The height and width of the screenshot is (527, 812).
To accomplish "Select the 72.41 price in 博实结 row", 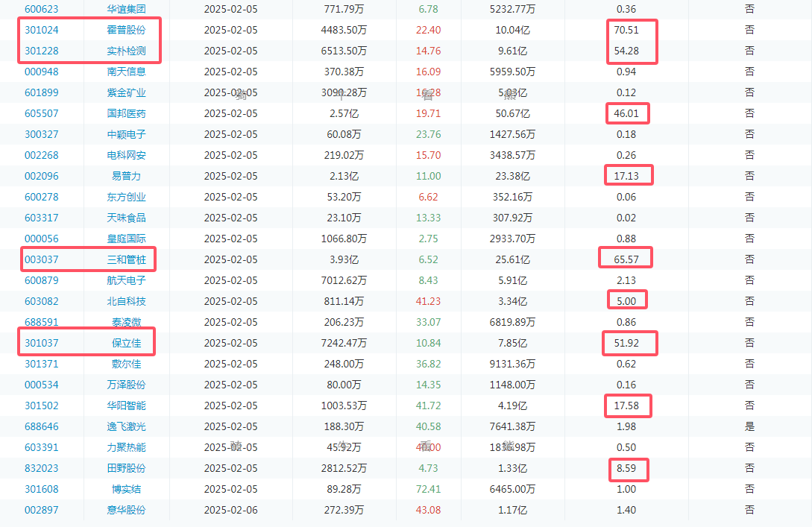I will [x=428, y=489].
